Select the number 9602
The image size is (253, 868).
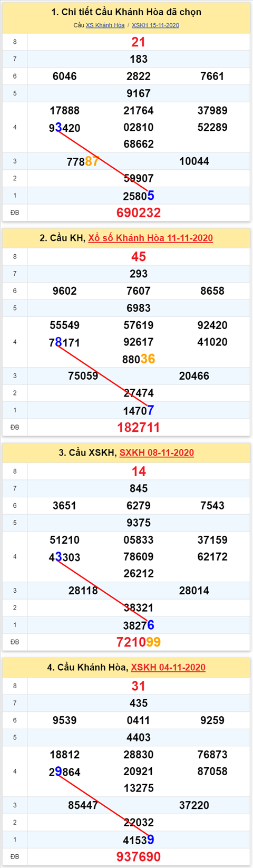65,291
